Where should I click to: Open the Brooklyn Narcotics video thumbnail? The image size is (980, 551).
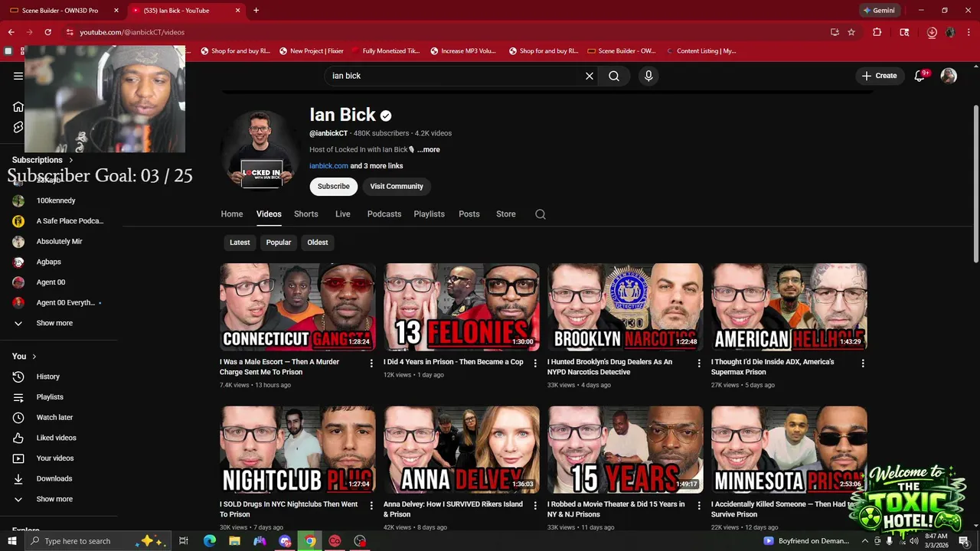pos(626,307)
